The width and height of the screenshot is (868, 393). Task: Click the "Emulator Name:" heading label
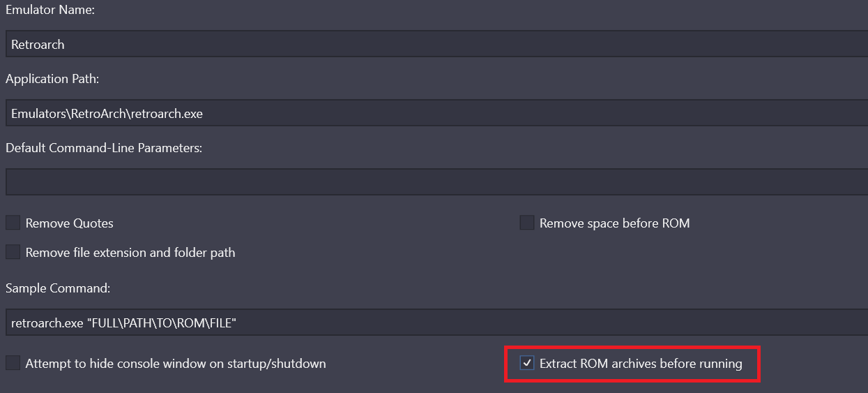[x=50, y=10]
